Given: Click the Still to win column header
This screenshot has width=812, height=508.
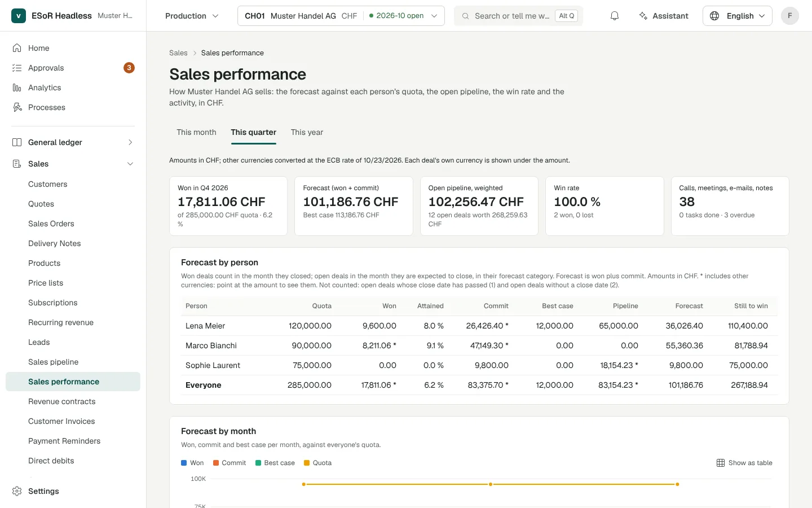Looking at the screenshot, I should click(751, 306).
